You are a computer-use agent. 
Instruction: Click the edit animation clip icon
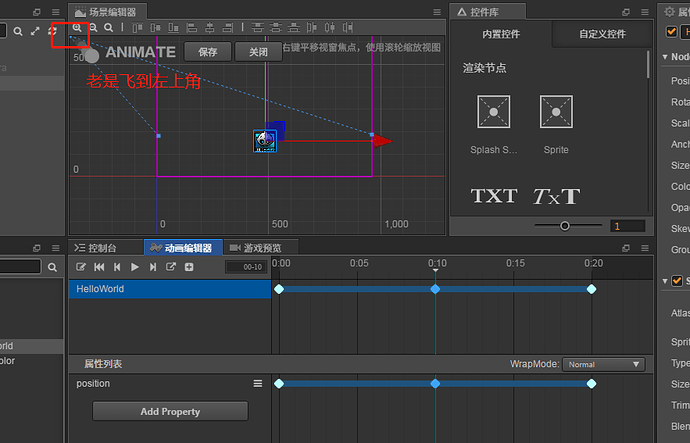[81, 267]
